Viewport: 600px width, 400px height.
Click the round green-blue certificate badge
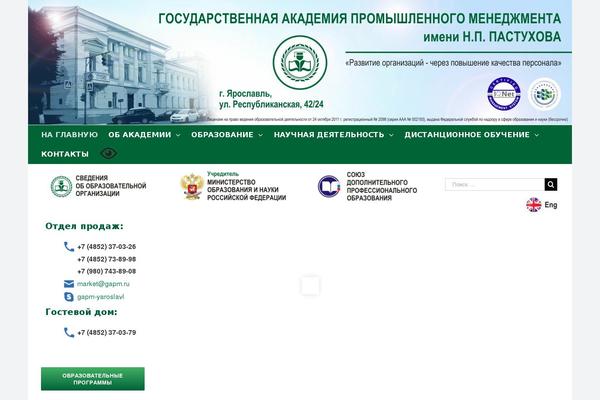(x=544, y=94)
